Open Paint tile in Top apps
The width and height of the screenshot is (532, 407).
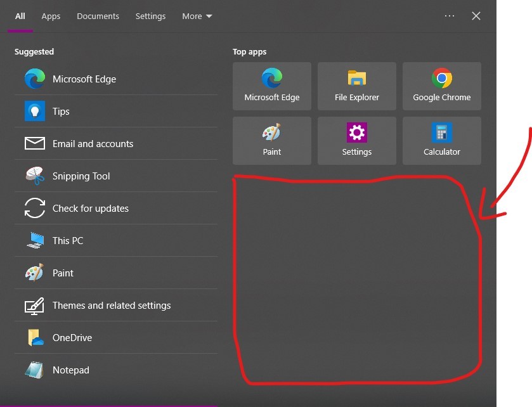[x=272, y=141]
